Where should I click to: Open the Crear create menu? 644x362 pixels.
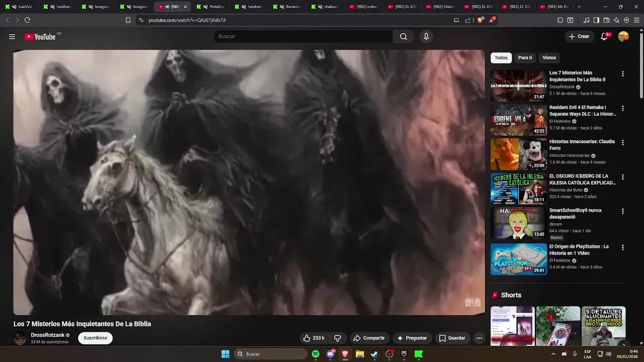point(579,36)
